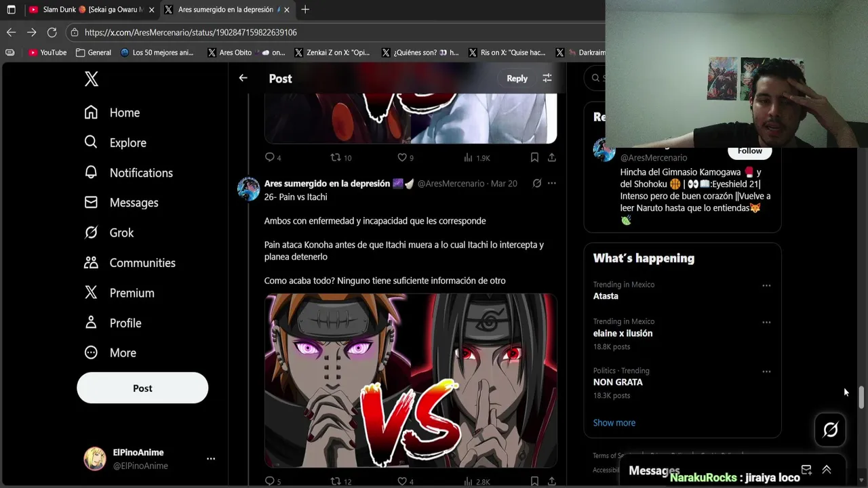Click repost icon with 10 reposts

(x=340, y=157)
